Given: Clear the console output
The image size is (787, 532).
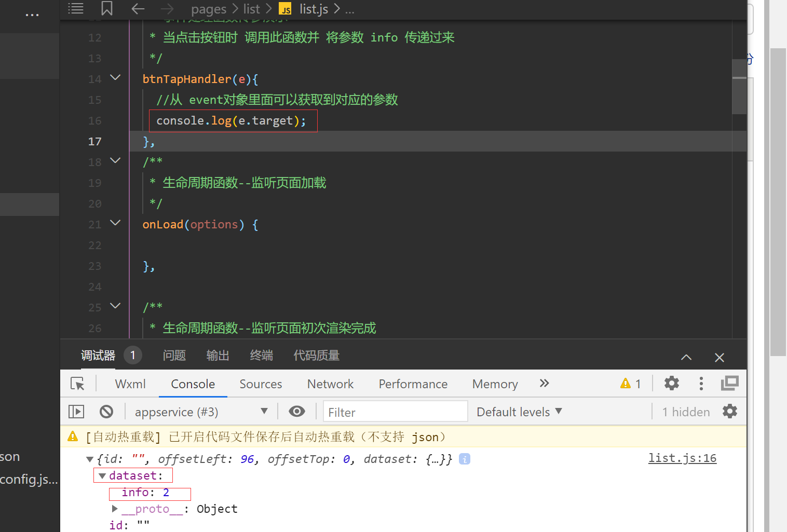Looking at the screenshot, I should click(x=106, y=411).
